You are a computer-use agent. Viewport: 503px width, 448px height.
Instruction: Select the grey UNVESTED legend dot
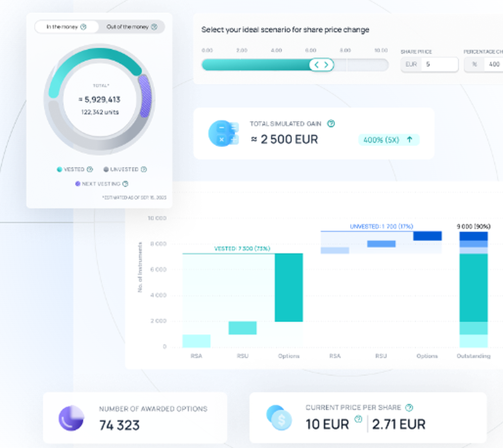click(106, 169)
